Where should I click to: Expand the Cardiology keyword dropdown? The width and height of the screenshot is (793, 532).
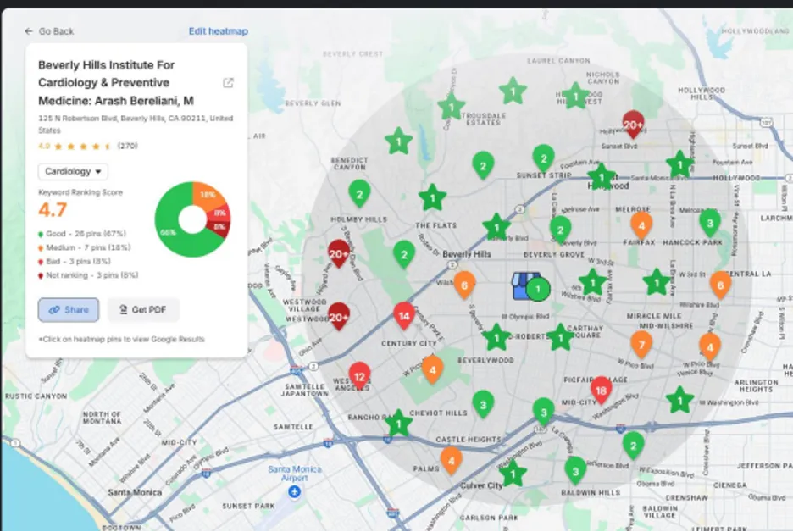[x=73, y=171]
